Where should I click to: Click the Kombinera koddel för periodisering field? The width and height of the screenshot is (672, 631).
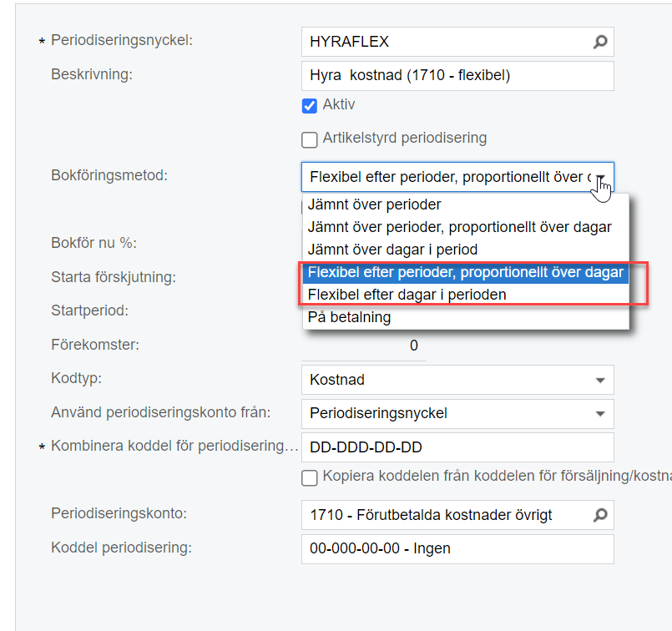pos(457,447)
